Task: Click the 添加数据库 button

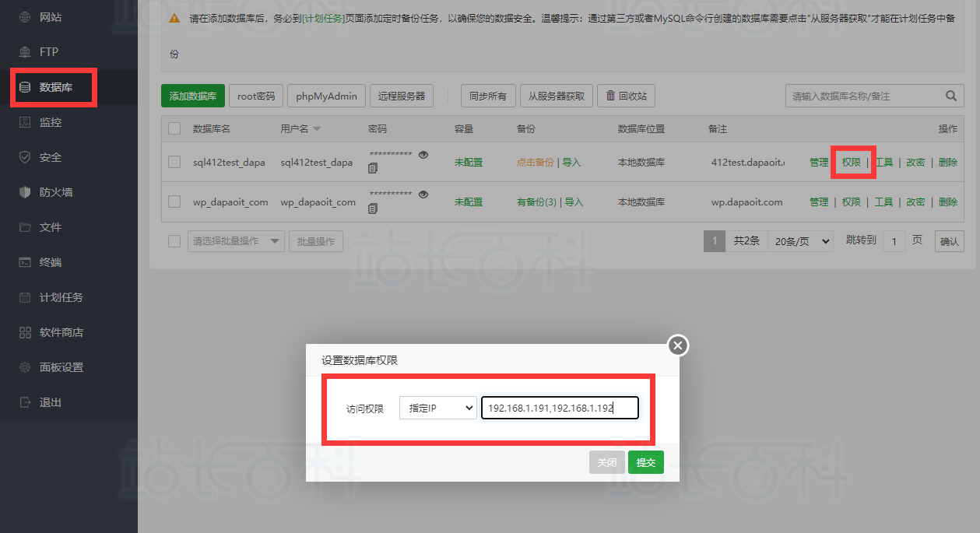Action: pyautogui.click(x=193, y=96)
